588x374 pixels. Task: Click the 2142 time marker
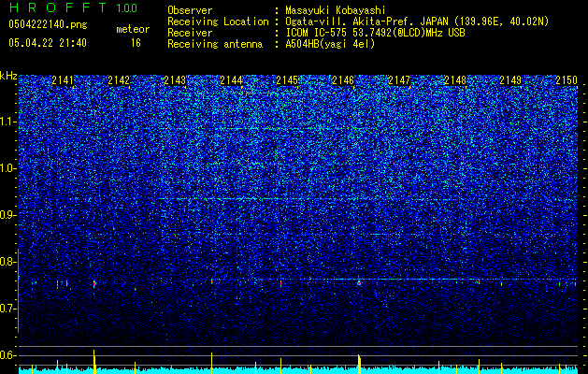[119, 80]
